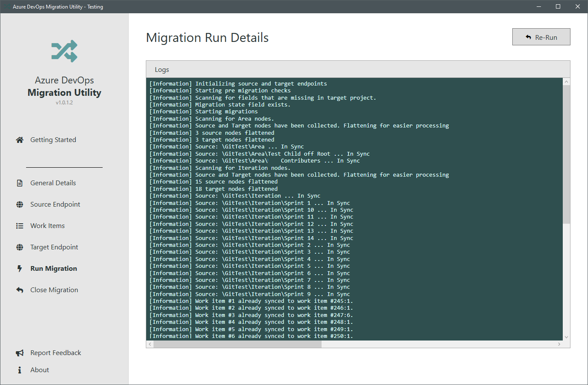Click the Getting Started home icon

[x=20, y=140]
